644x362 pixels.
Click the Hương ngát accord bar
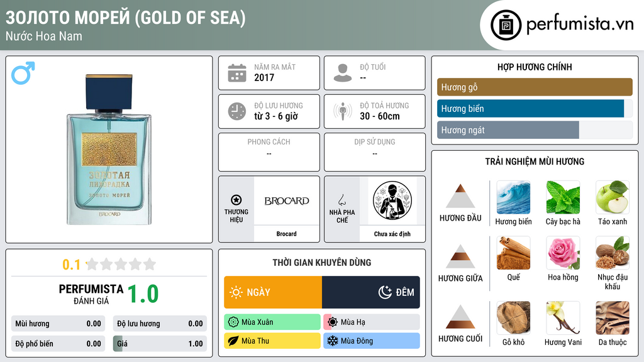(535, 130)
